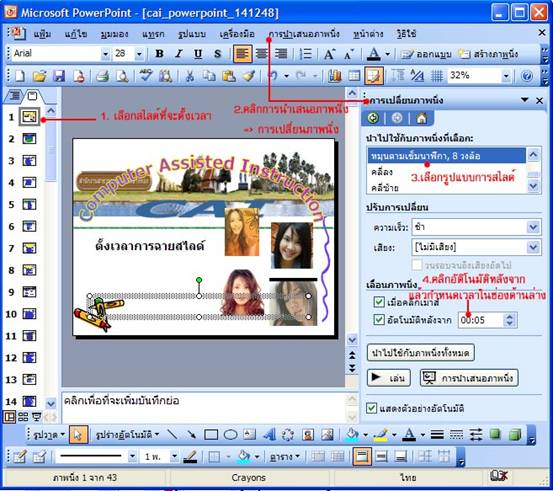Select the Insert WordArt icon
This screenshot has width=553, height=491.
[270, 435]
